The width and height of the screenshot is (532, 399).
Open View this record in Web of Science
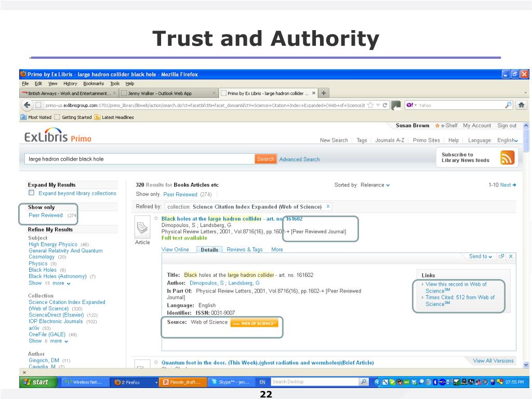[x=456, y=287]
